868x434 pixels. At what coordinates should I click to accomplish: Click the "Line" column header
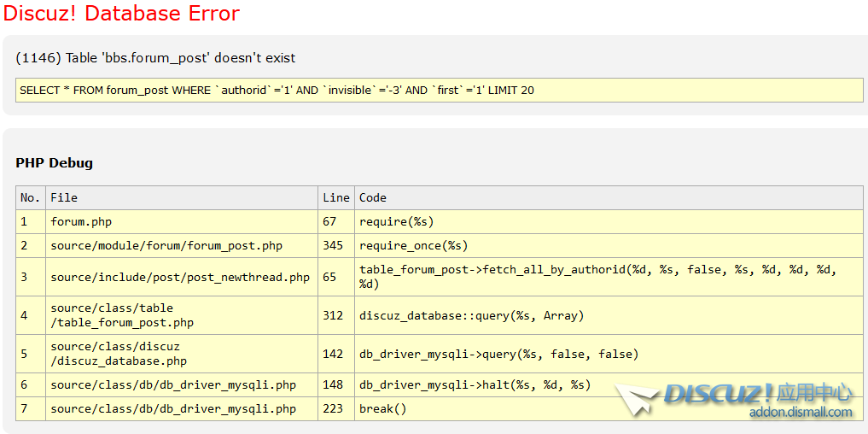336,198
